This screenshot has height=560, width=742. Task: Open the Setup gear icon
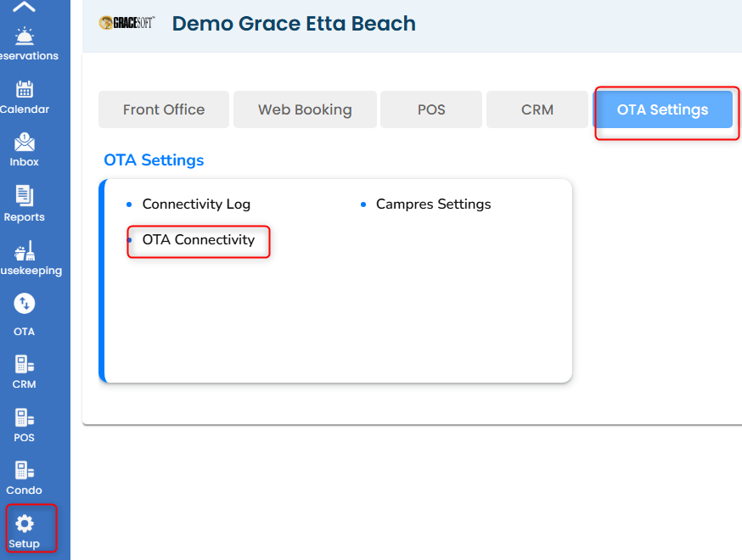(x=25, y=524)
